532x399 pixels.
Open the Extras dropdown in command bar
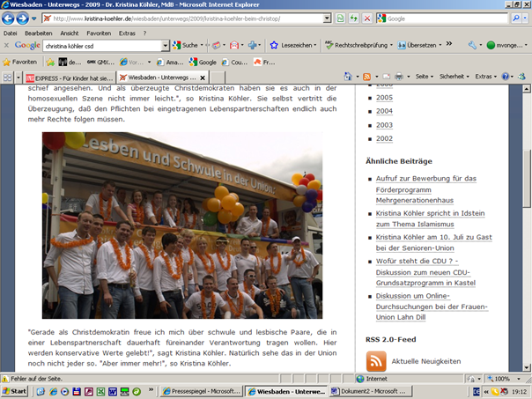[x=485, y=77]
